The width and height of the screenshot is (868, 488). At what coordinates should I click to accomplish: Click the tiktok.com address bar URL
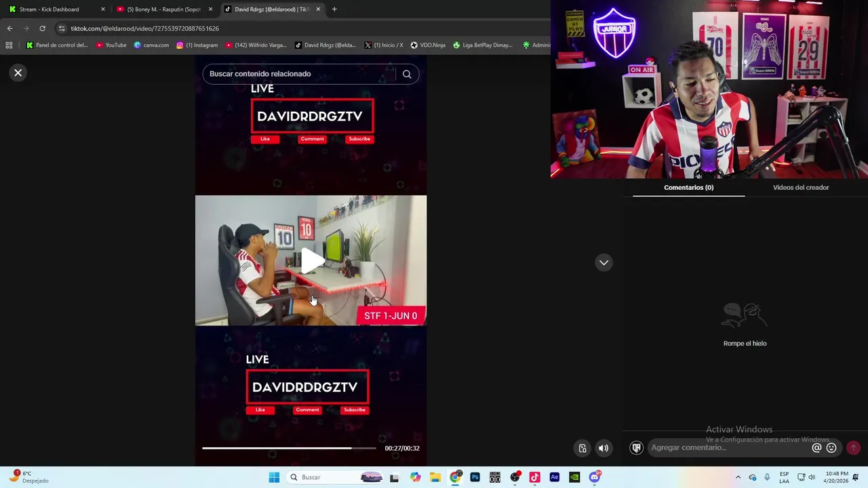pyautogui.click(x=145, y=28)
